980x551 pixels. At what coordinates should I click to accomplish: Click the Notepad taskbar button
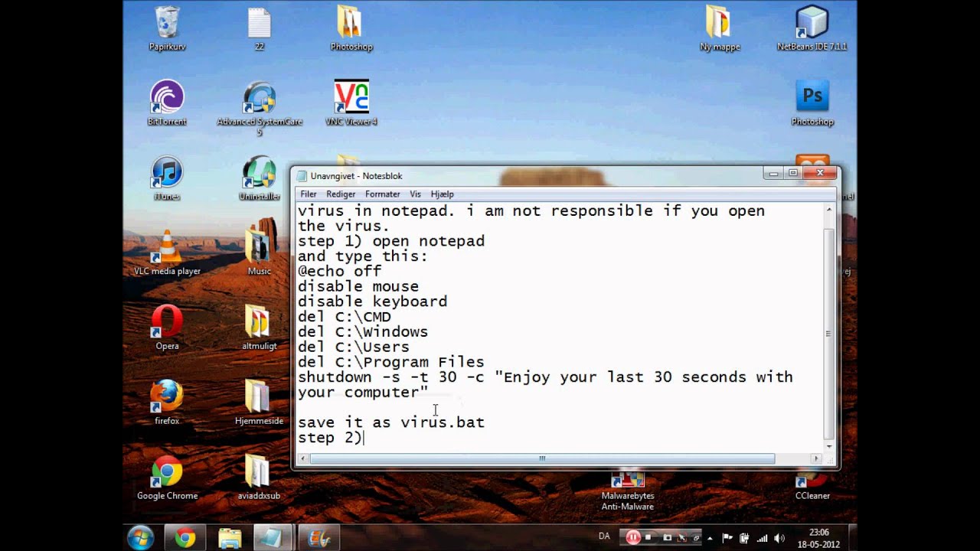tap(273, 538)
